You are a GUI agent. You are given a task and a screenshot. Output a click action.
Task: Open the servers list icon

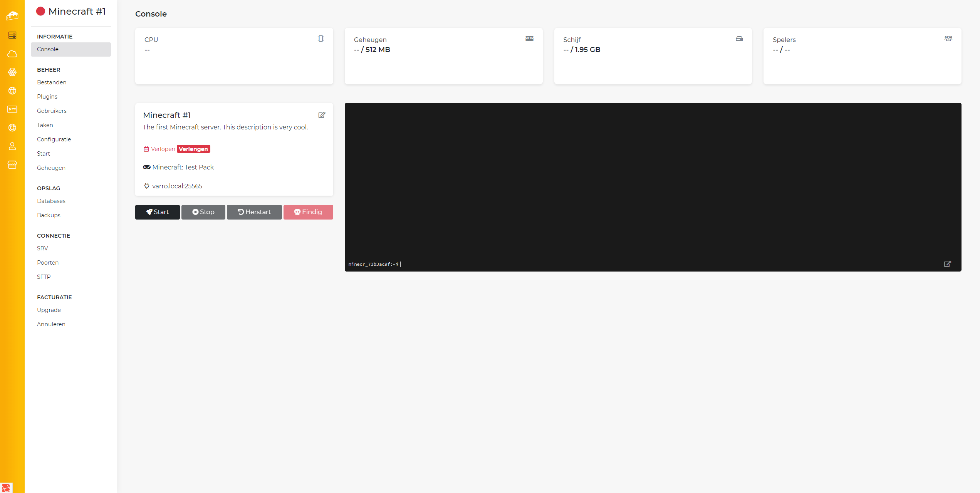coord(12,35)
